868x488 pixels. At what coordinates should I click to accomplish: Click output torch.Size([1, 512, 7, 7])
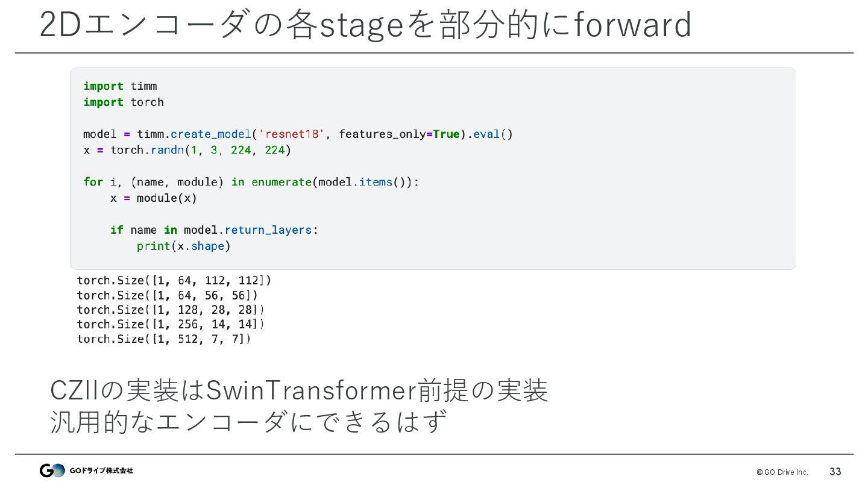164,339
